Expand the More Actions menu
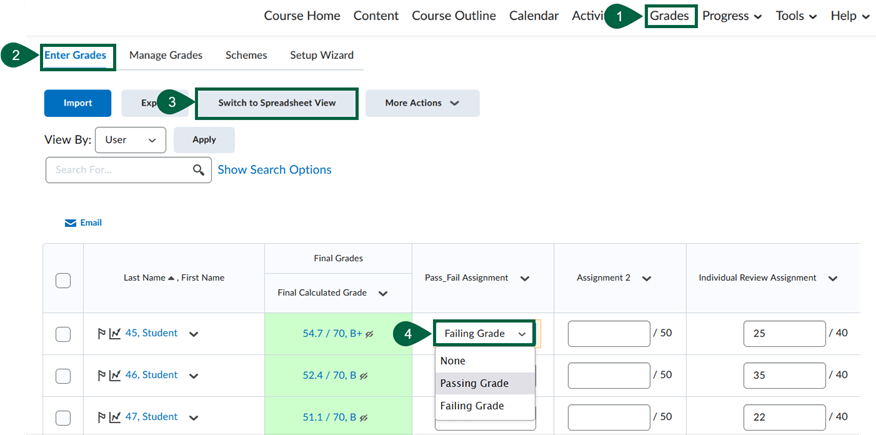This screenshot has width=876, height=435. (422, 103)
